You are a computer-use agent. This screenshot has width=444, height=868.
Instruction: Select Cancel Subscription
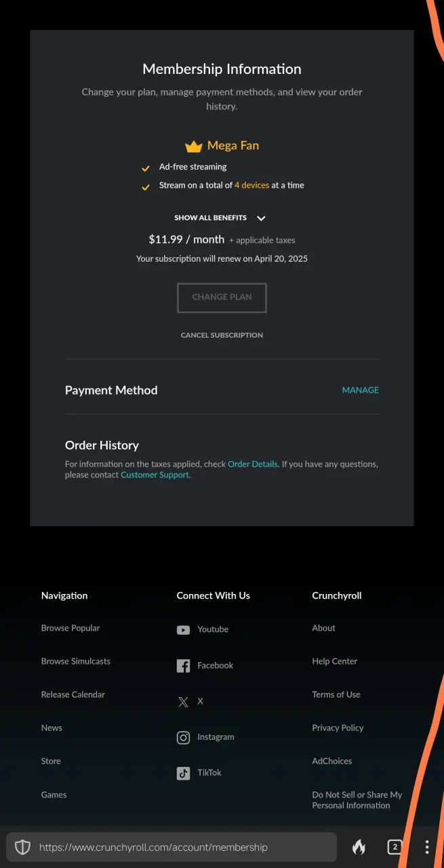coord(222,336)
